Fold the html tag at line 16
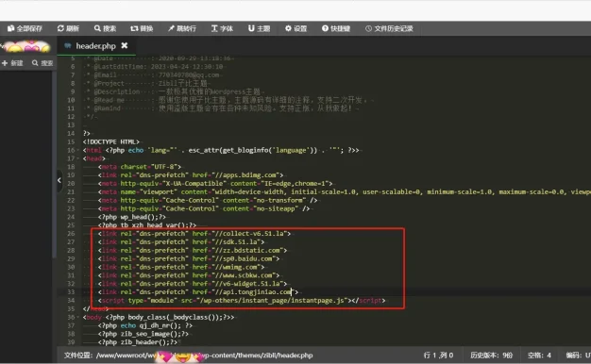The height and width of the screenshot is (364, 591). (x=78, y=150)
